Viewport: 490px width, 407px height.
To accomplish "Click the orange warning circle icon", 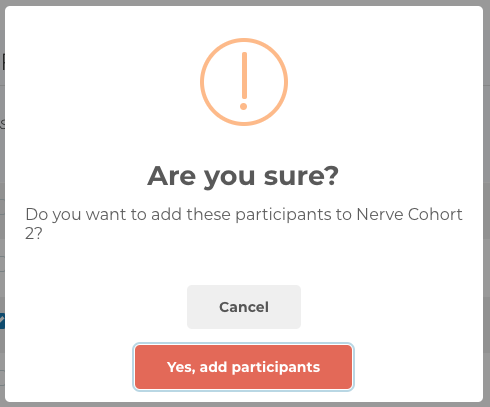I will [244, 82].
